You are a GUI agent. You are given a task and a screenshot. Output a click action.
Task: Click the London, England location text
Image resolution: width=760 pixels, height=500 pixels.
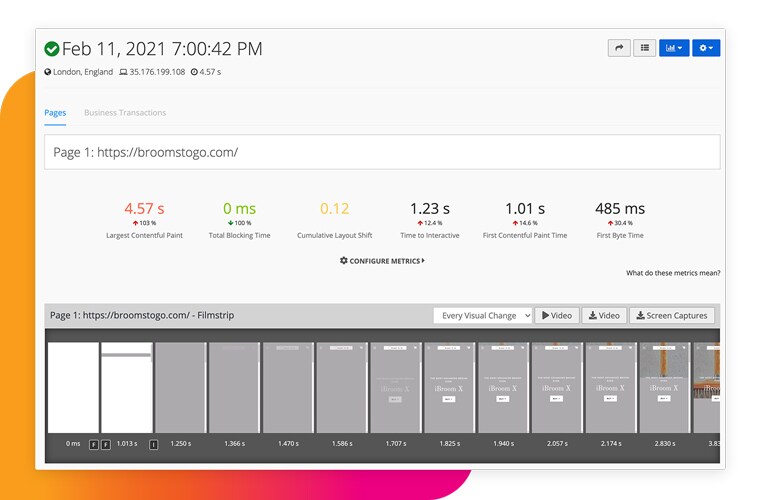pyautogui.click(x=83, y=72)
